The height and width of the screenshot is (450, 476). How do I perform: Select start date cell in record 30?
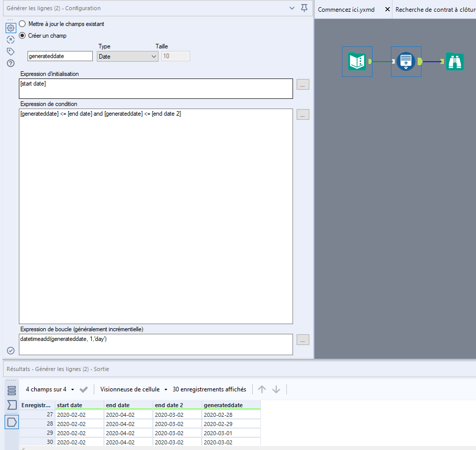coord(79,442)
